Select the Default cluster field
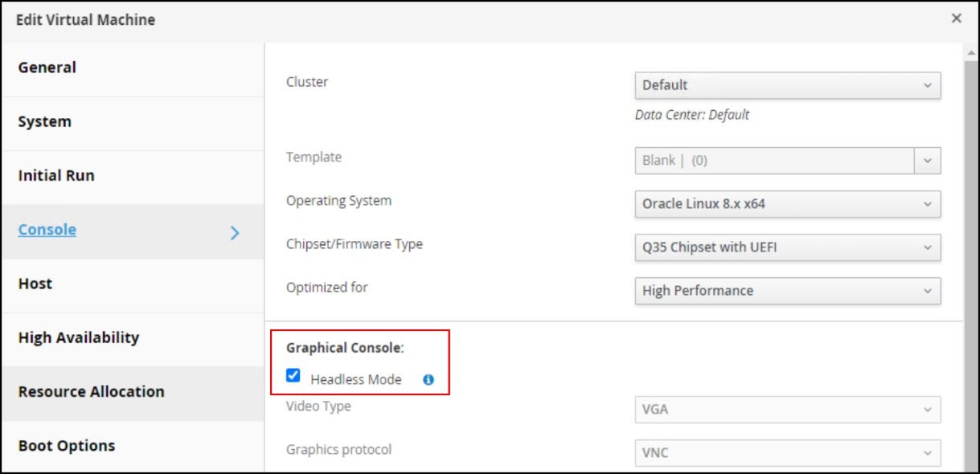Screen dimensions: 980x474 point(772,84)
